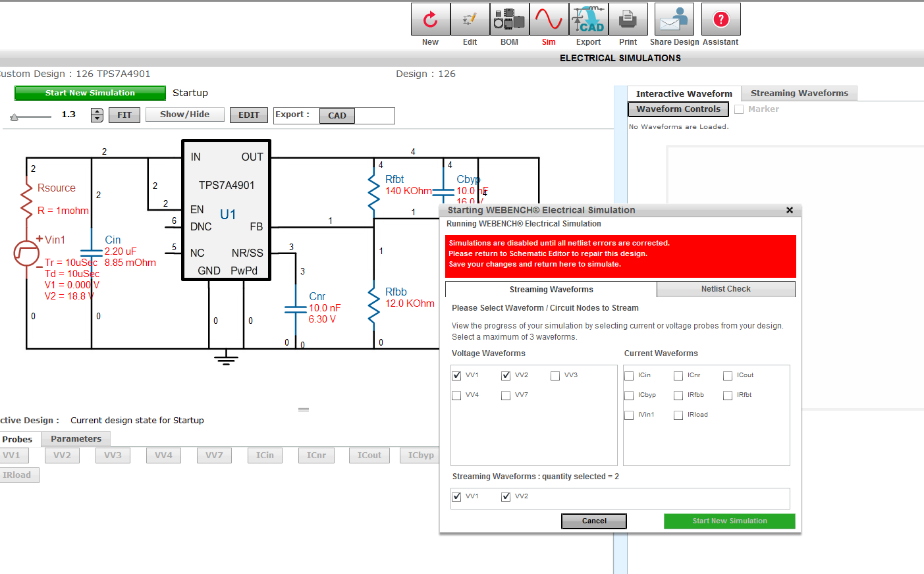Cancel the simulation dialog
The height and width of the screenshot is (574, 924).
point(594,521)
